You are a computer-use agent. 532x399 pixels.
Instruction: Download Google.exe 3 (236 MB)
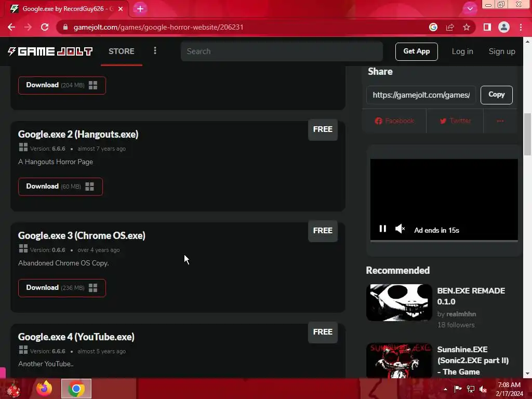coord(62,288)
